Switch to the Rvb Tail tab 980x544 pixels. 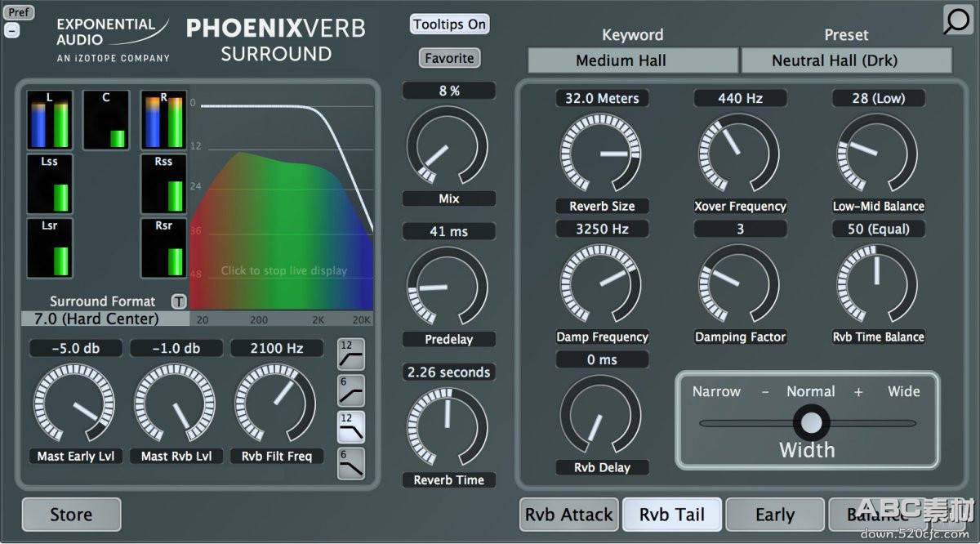tap(672, 515)
